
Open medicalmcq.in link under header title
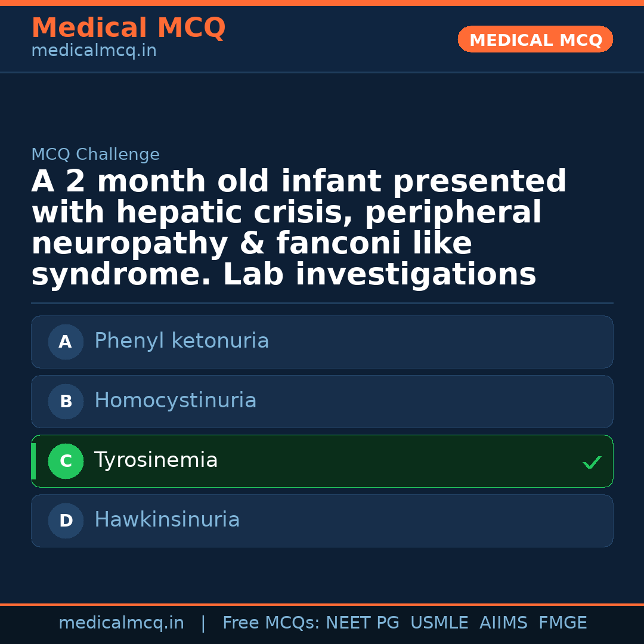(94, 51)
